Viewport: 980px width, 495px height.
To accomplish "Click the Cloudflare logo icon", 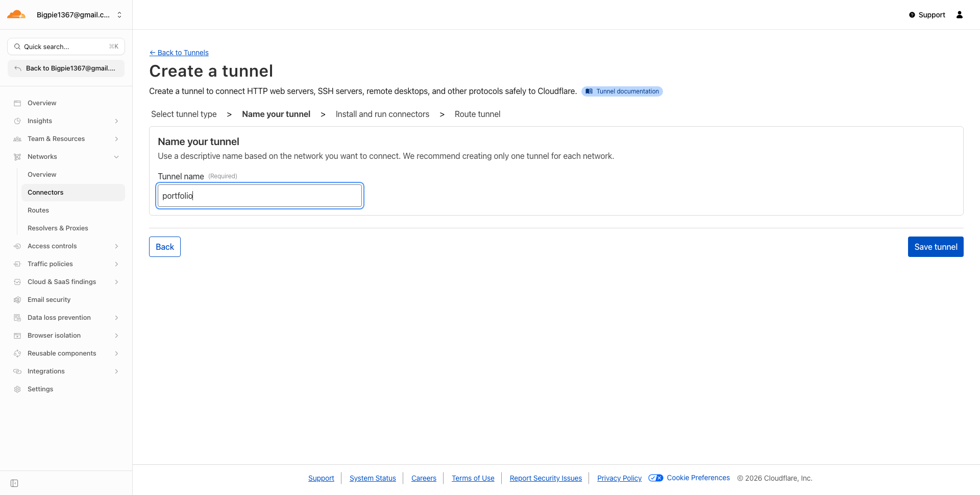I will [x=16, y=14].
